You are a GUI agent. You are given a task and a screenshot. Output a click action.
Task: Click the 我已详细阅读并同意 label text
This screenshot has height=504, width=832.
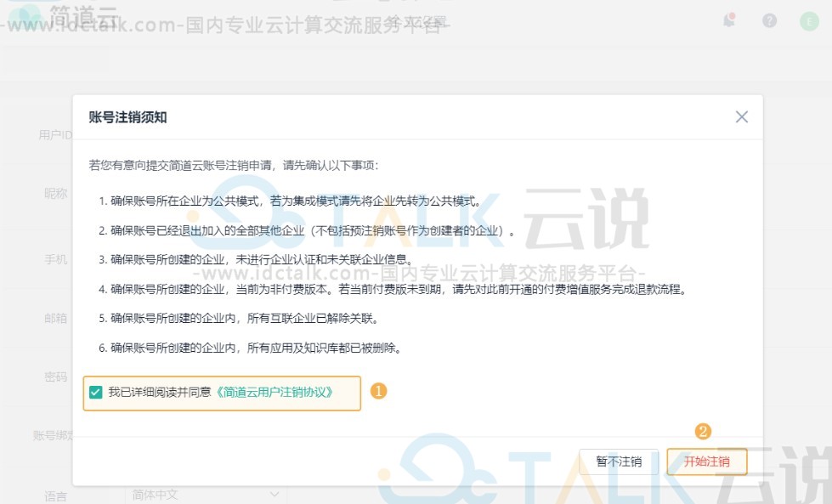tap(160, 392)
